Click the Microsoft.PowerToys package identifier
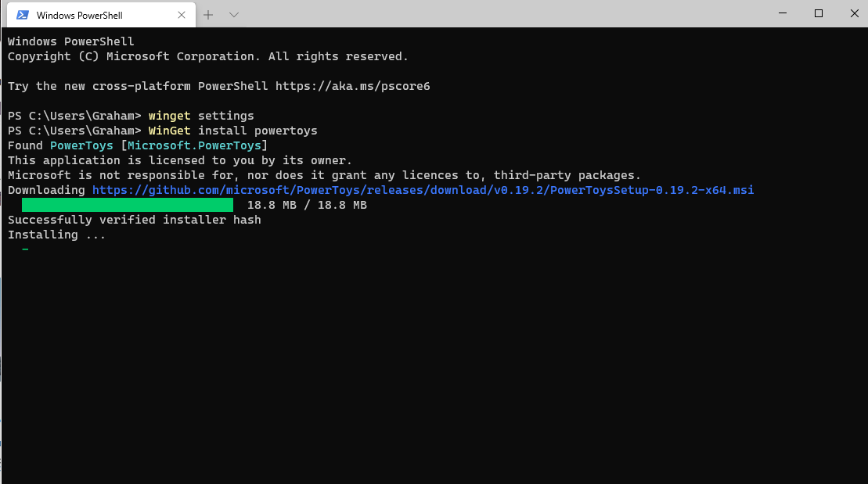 pos(194,145)
